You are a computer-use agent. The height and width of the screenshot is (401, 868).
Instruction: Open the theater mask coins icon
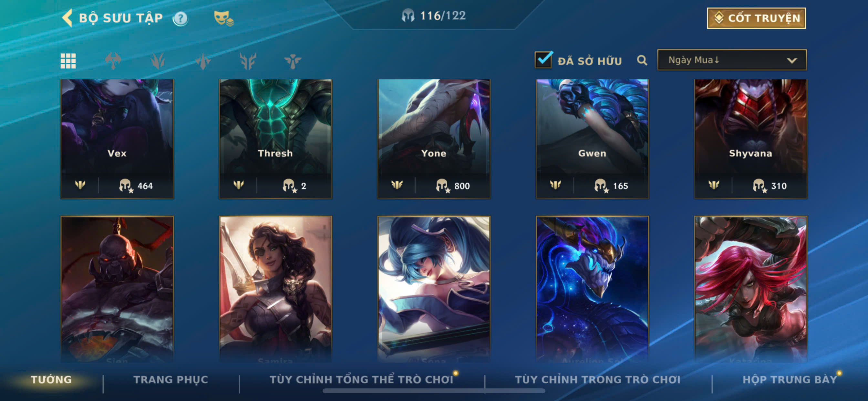[223, 18]
